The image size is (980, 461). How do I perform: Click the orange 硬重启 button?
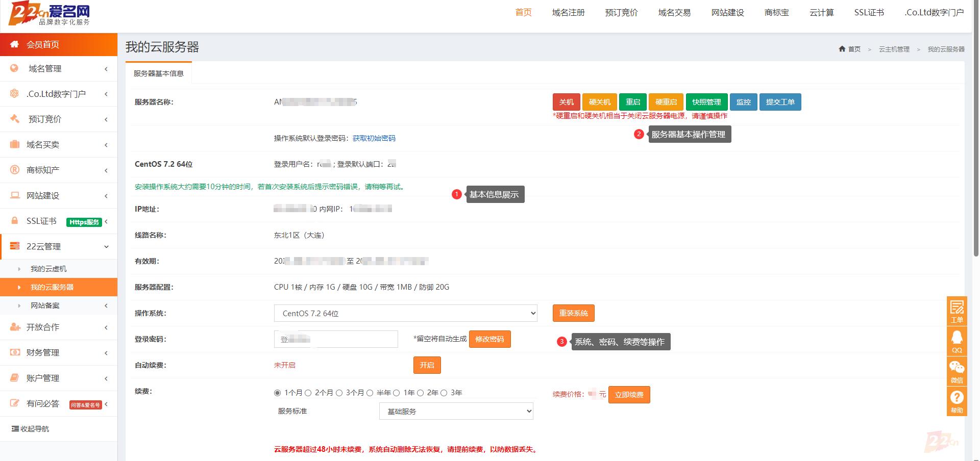tap(666, 102)
